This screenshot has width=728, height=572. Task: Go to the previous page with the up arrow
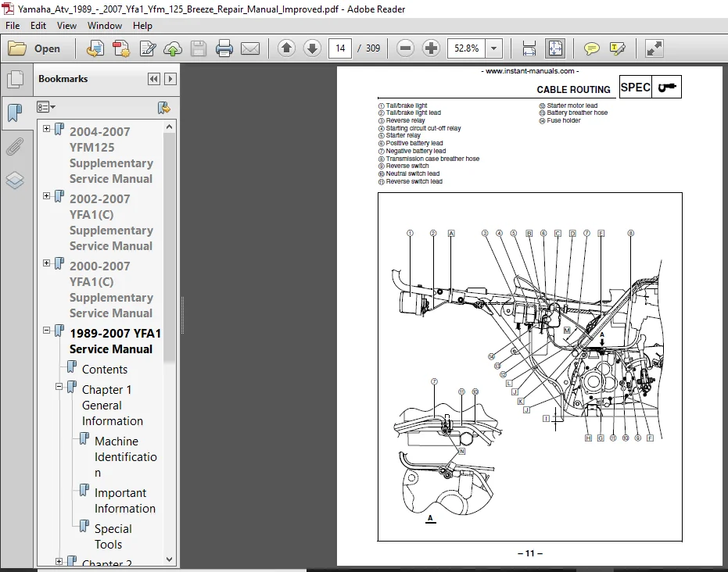point(286,48)
